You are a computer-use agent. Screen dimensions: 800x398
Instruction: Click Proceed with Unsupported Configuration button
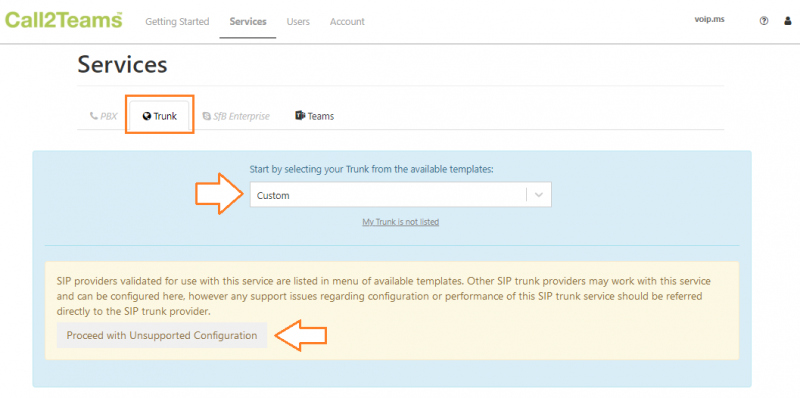(x=162, y=335)
